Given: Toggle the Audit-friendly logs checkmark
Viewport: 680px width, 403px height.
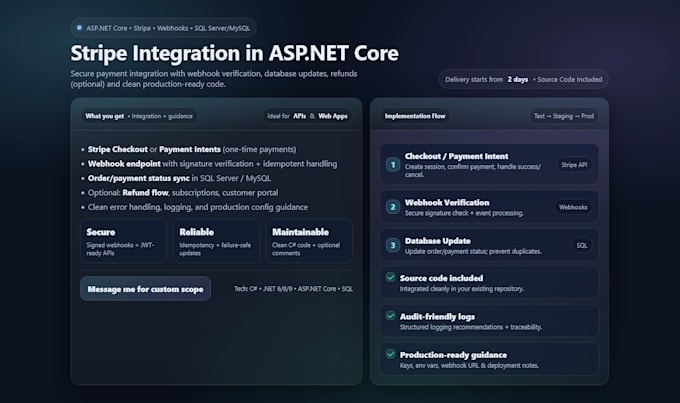Looking at the screenshot, I should click(x=391, y=315).
